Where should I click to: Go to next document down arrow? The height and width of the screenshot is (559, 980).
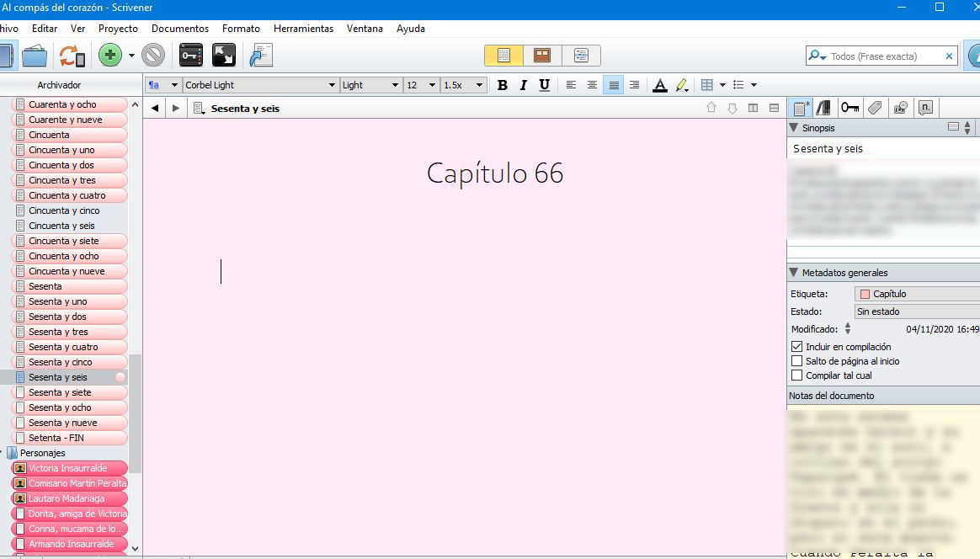click(732, 108)
